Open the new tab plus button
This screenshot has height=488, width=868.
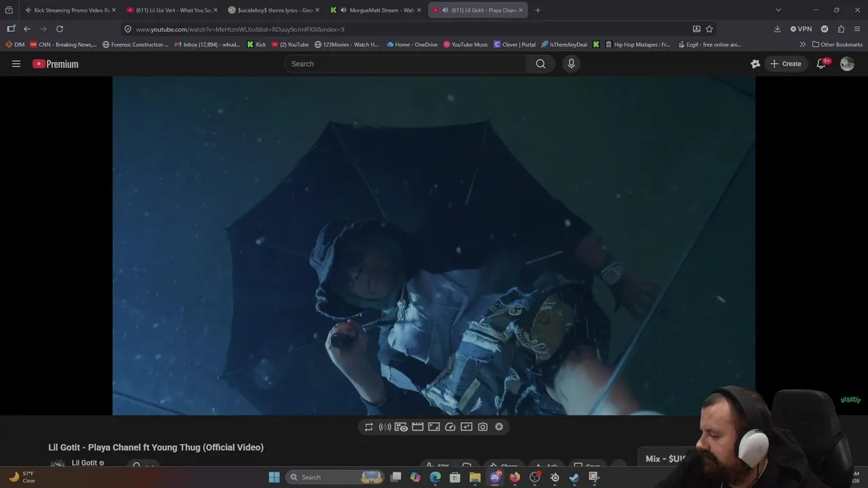538,10
